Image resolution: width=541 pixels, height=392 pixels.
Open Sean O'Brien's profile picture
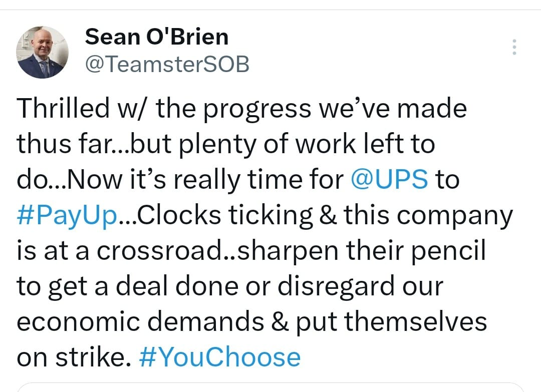[42, 52]
